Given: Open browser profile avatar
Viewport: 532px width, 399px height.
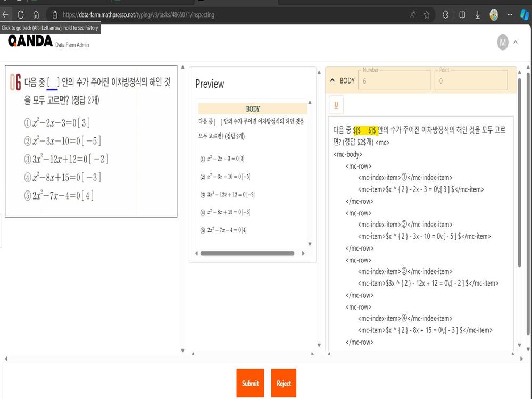Looking at the screenshot, I should pos(494,14).
